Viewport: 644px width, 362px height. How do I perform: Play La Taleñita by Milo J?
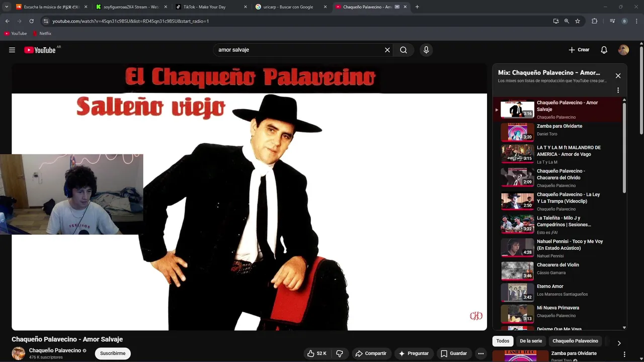point(558,225)
